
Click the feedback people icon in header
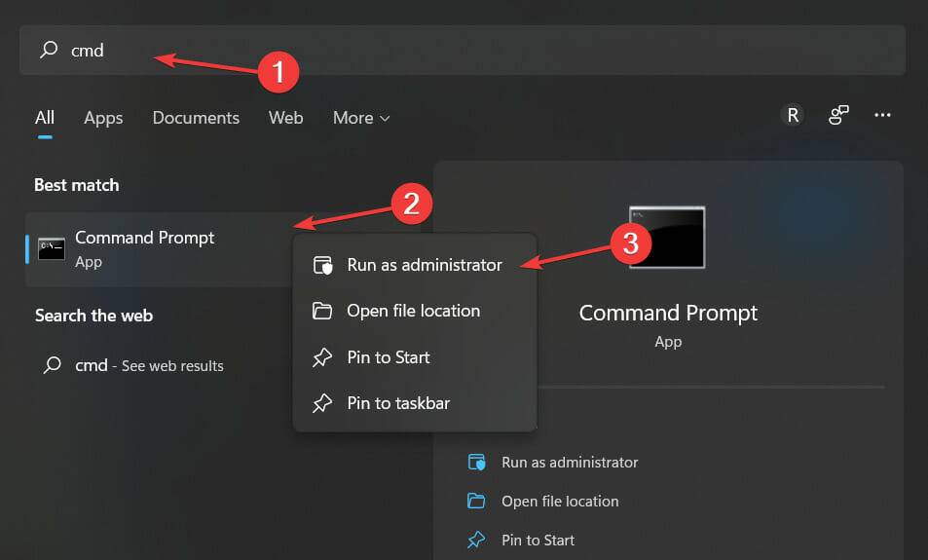(838, 115)
